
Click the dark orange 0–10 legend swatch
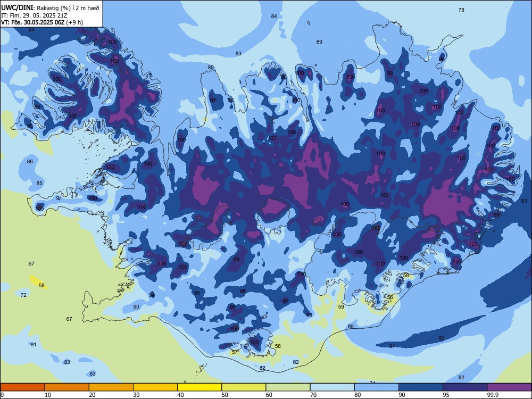tap(22, 387)
